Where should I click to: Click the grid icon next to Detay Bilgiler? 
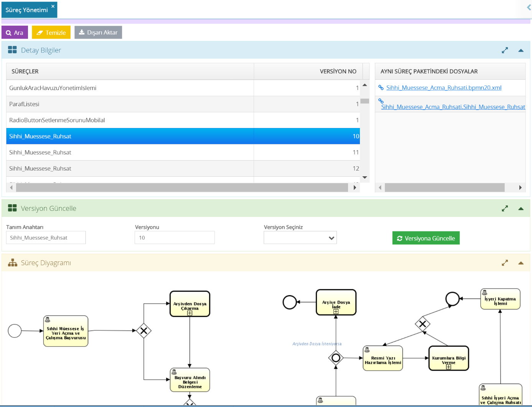coord(12,50)
